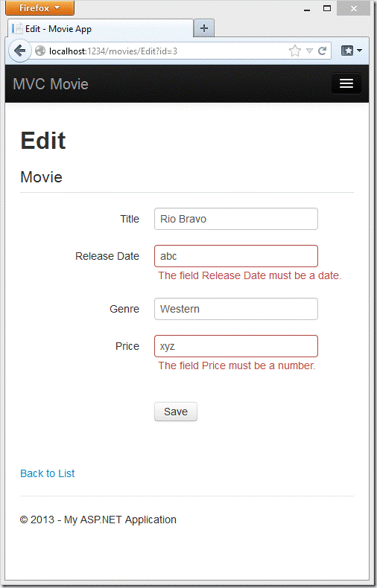The height and width of the screenshot is (588, 377).
Task: Toggle the hamburger navigation menu
Action: tap(346, 83)
